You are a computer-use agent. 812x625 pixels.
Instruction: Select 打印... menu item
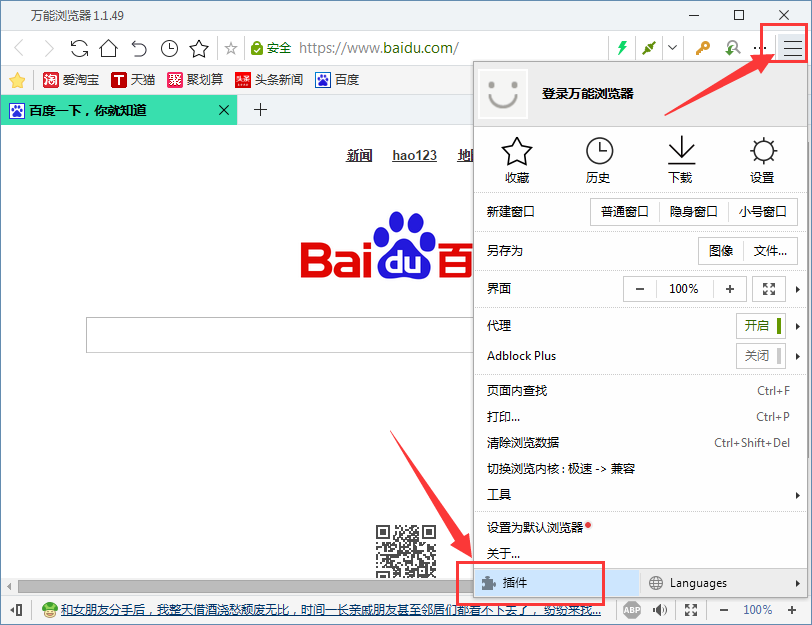pos(641,417)
